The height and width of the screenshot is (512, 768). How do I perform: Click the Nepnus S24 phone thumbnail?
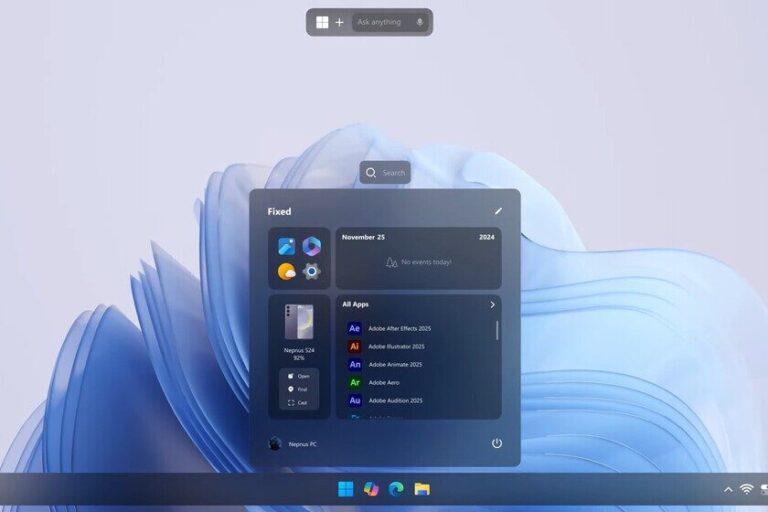(299, 321)
